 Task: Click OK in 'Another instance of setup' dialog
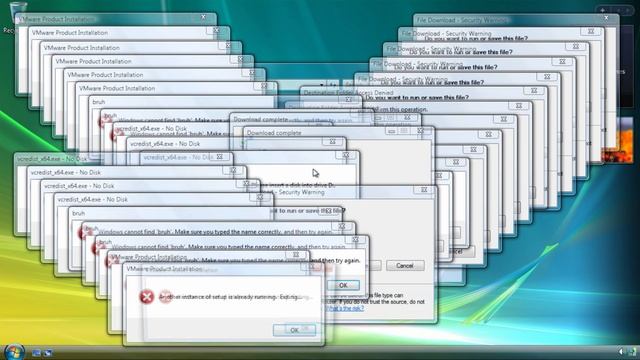tap(294, 330)
